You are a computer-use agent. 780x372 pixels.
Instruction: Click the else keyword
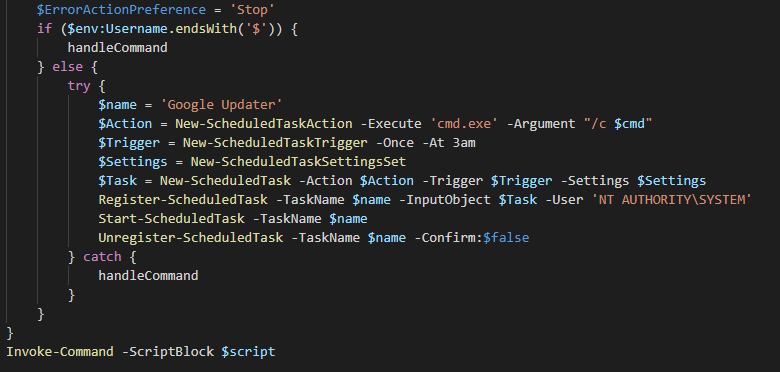[68, 67]
